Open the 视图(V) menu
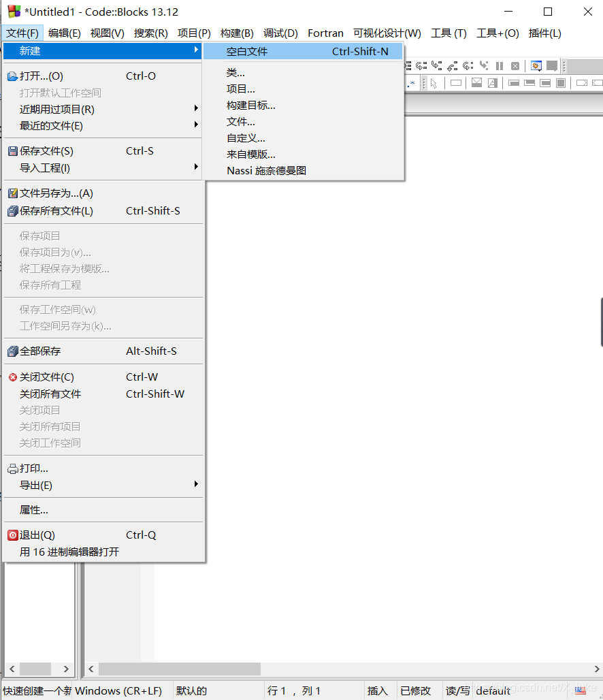This screenshot has width=603, height=700. [107, 33]
